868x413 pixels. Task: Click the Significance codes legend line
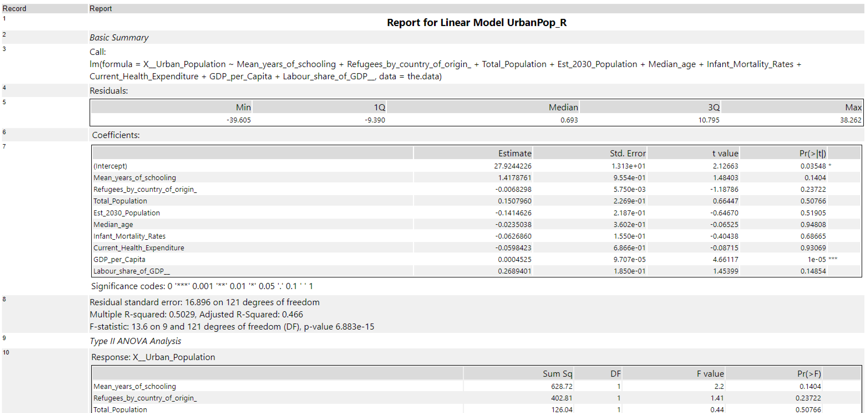tap(202, 286)
